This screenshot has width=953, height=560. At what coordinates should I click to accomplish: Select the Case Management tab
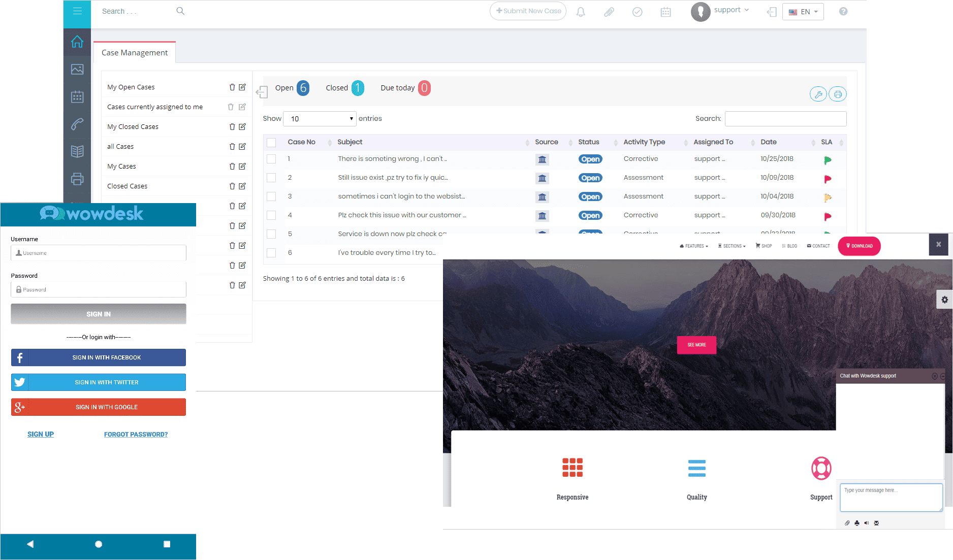(135, 52)
